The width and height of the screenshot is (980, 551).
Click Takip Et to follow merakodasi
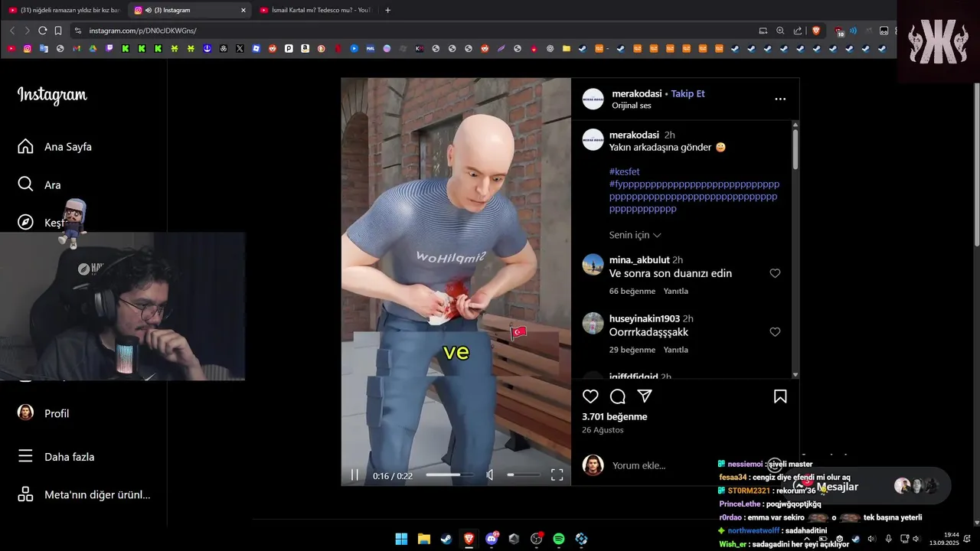[x=688, y=93]
